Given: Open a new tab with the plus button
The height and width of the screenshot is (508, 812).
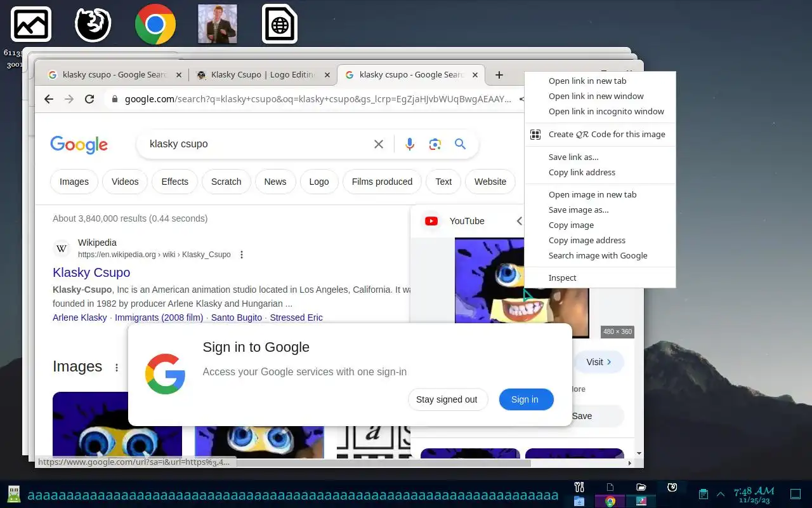Looking at the screenshot, I should click(x=499, y=75).
